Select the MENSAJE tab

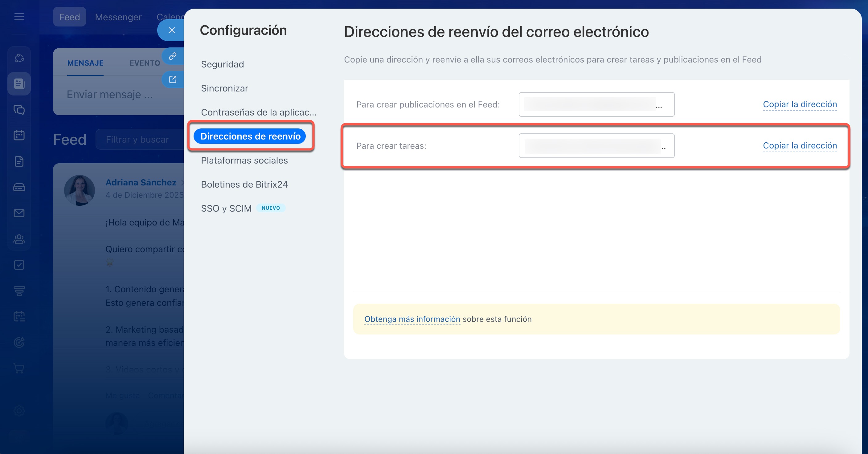(85, 63)
